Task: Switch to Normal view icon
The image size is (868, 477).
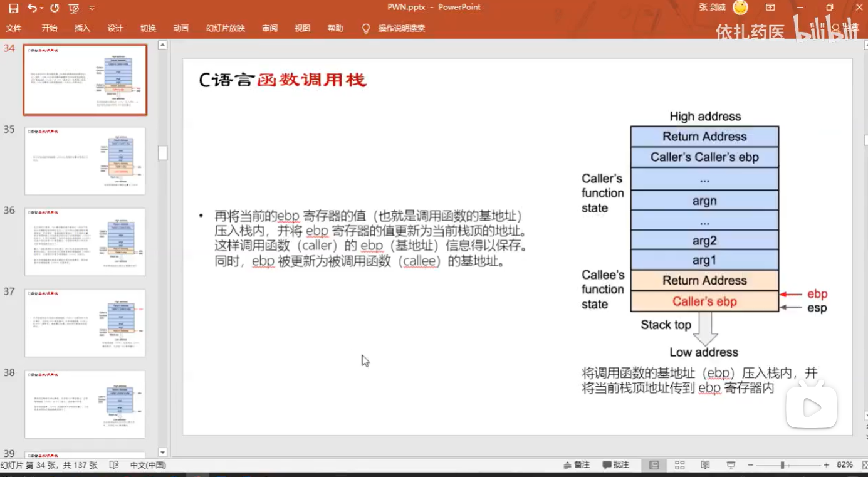Action: click(654, 465)
